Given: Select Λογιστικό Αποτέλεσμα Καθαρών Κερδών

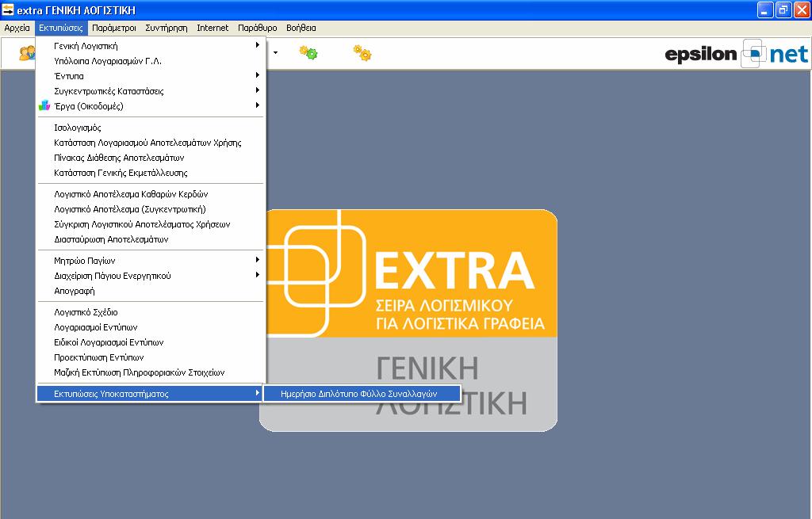Looking at the screenshot, I should point(150,195).
